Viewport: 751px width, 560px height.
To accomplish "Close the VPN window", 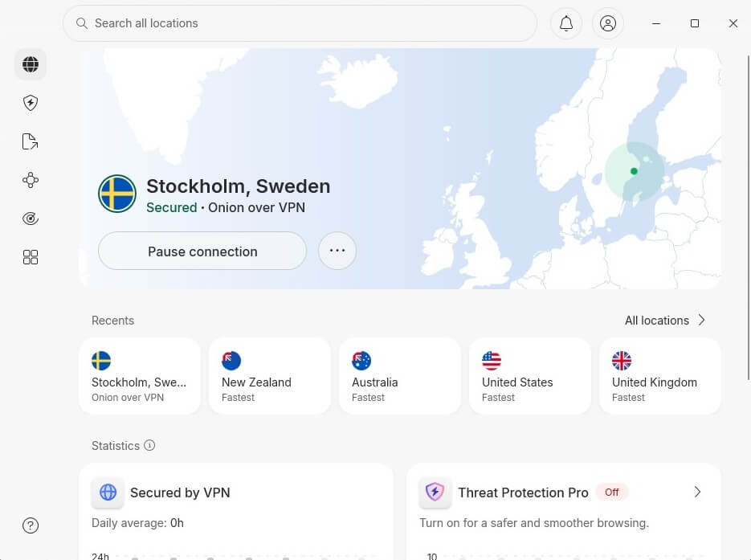I will point(733,23).
